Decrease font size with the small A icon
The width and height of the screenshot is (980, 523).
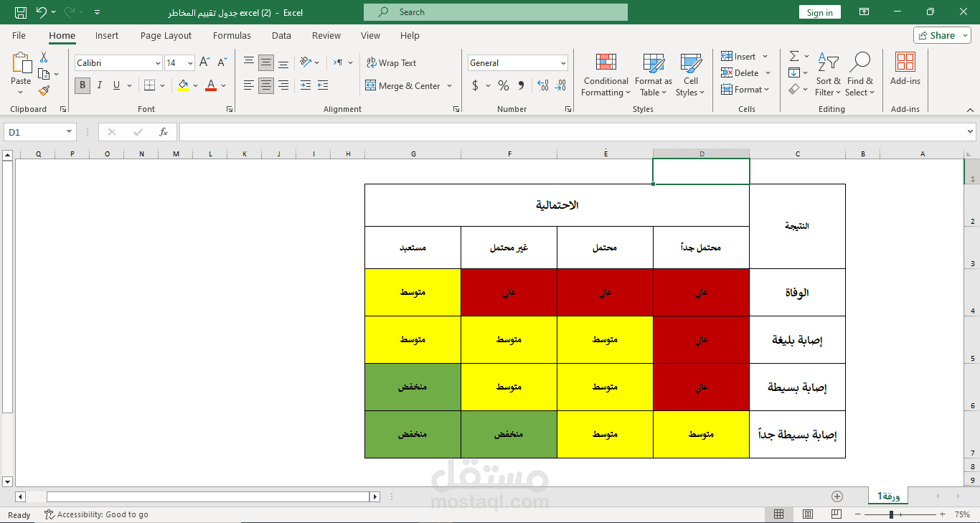(x=222, y=63)
